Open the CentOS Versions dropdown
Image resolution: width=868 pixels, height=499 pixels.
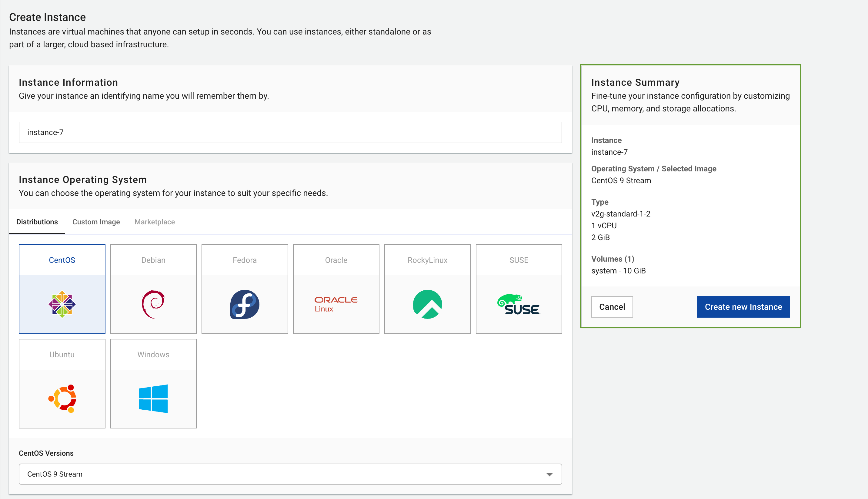point(290,474)
